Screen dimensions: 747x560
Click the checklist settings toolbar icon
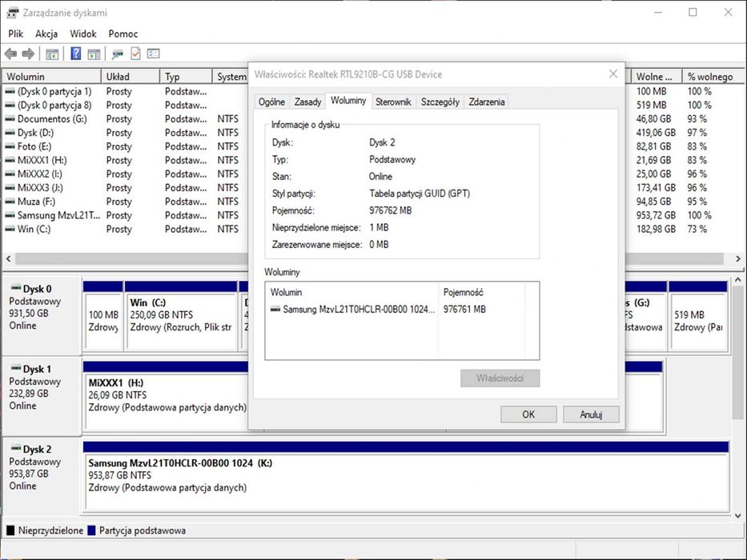pyautogui.click(x=154, y=54)
